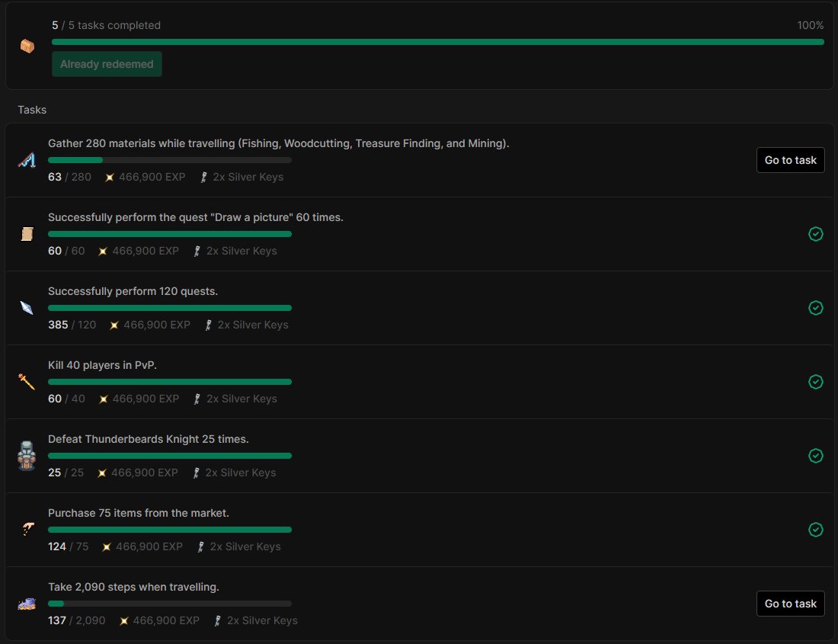Click the 2,090 steps progress bar
Viewport: 838px width, 644px height.
pyautogui.click(x=170, y=604)
